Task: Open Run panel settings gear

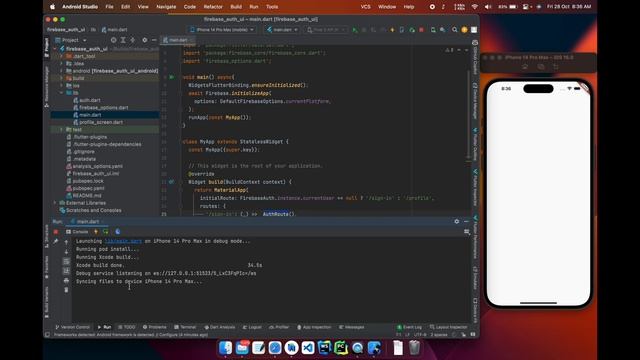Action: click(x=457, y=221)
